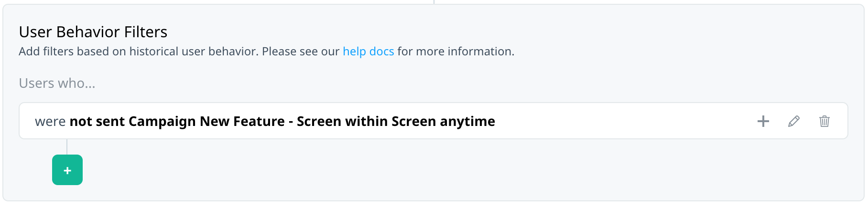Click the 'Users who...' label
This screenshot has height=208, width=868.
click(57, 83)
